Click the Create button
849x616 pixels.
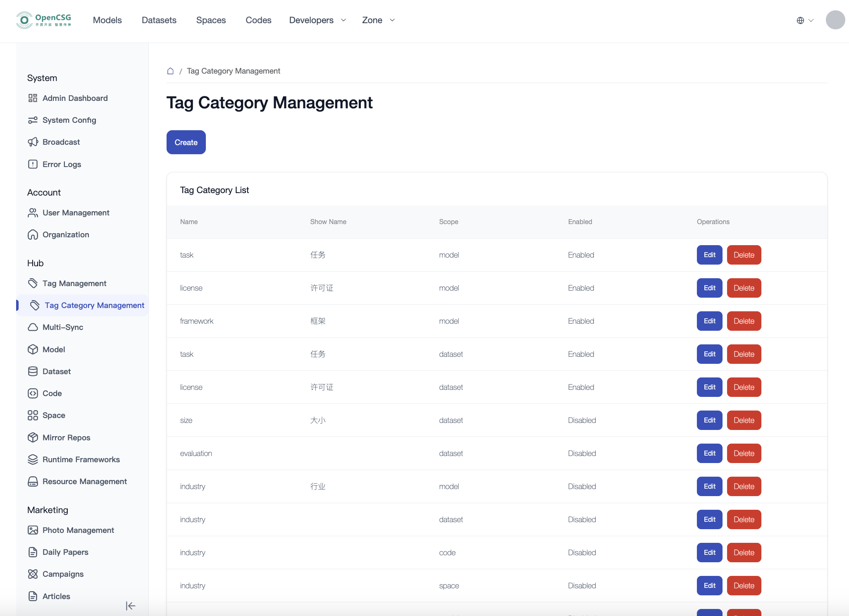(186, 142)
